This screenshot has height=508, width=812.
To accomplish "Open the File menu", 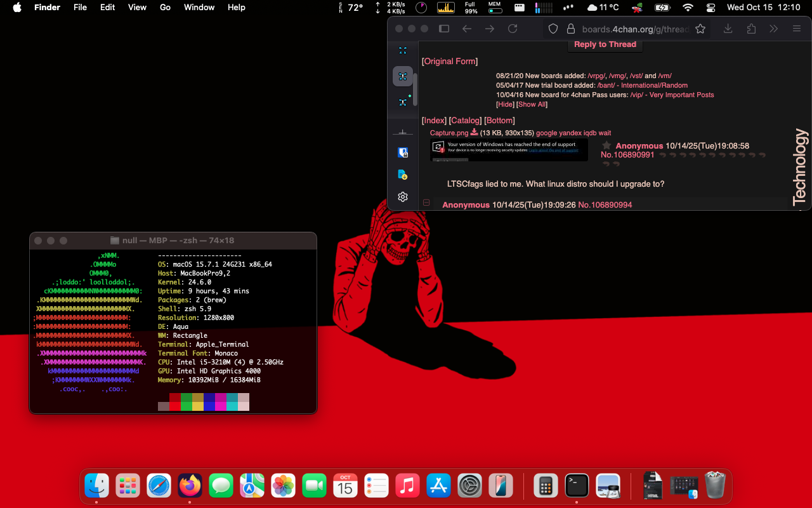I will click(80, 8).
